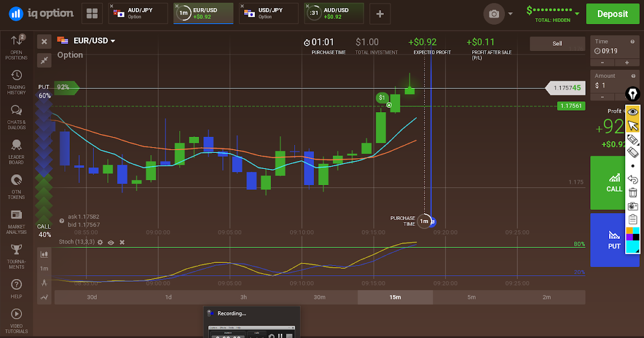Pick the orange color swatch
This screenshot has height=338, width=644.
(630, 231)
